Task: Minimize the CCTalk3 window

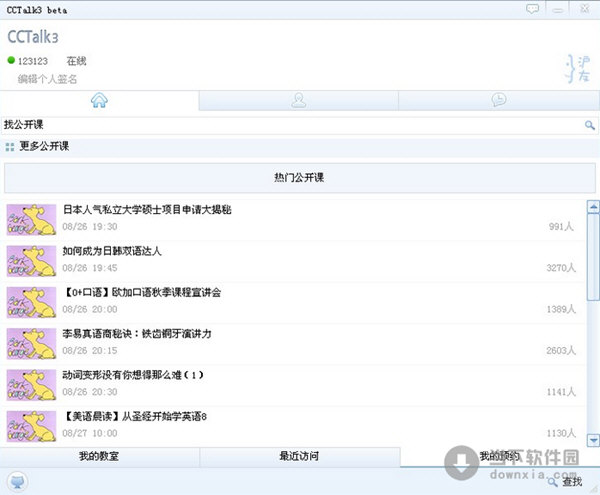Action: pos(558,10)
